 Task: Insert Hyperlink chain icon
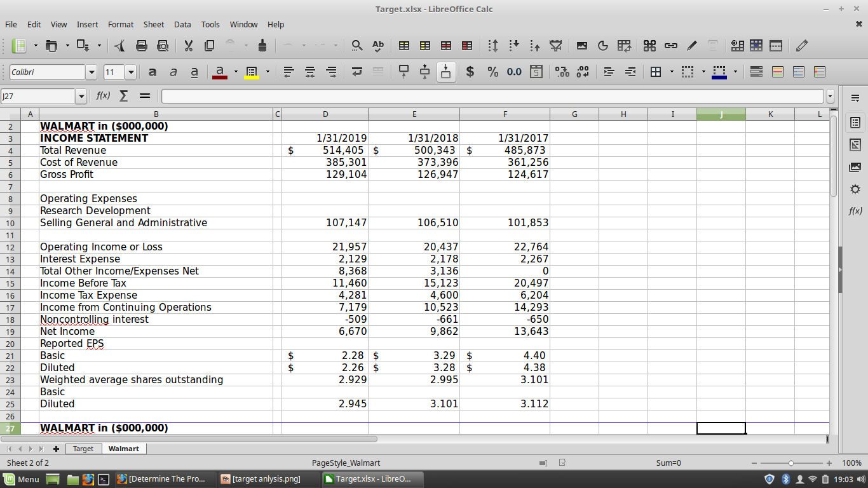point(671,46)
